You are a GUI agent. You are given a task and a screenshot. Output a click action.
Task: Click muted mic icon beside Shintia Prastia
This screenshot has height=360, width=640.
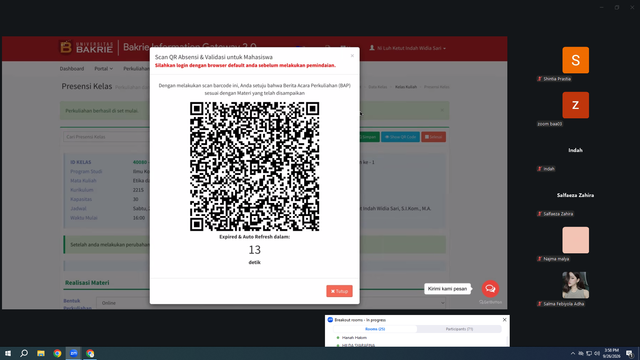[x=540, y=79]
